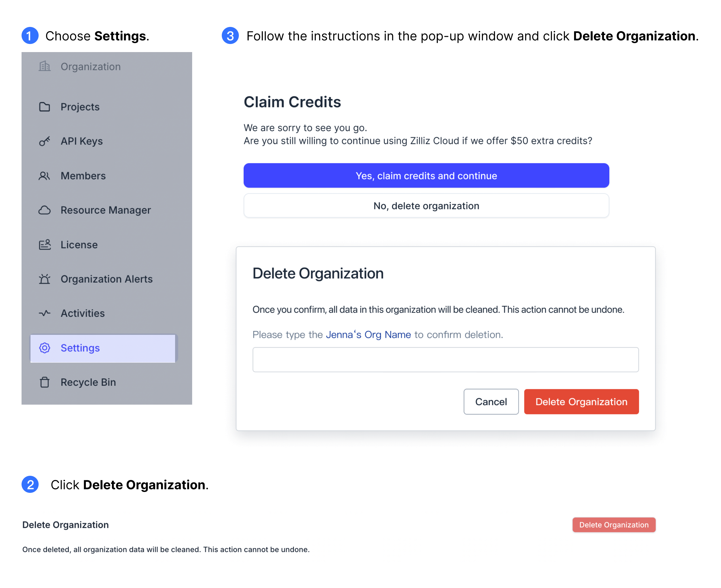Click the Members icon in sidebar

(45, 175)
